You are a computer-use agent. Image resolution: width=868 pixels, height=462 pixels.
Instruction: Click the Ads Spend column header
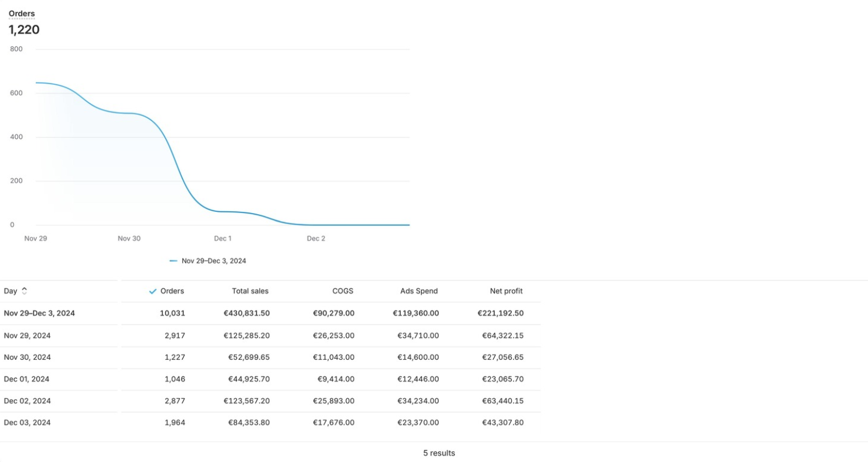point(419,291)
